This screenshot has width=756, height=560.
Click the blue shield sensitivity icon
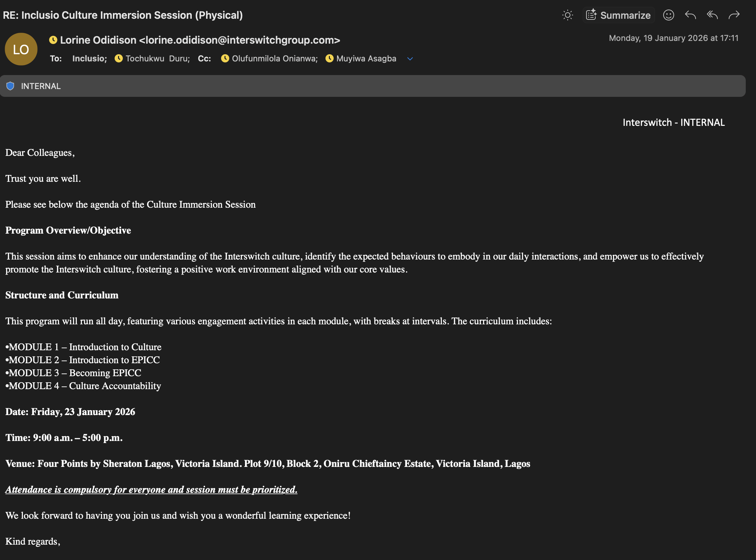(10, 86)
